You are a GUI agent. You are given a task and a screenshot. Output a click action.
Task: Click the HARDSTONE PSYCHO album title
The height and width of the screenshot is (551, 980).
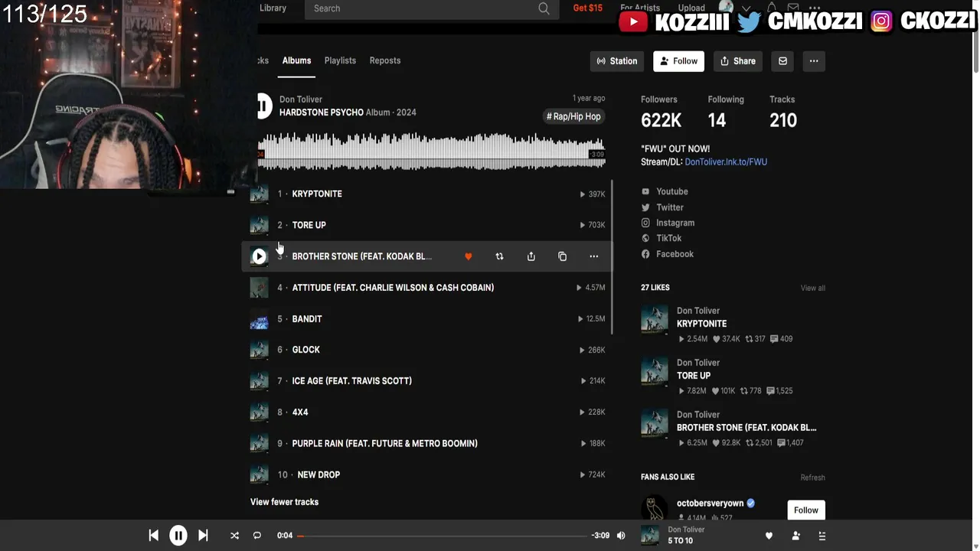322,112
